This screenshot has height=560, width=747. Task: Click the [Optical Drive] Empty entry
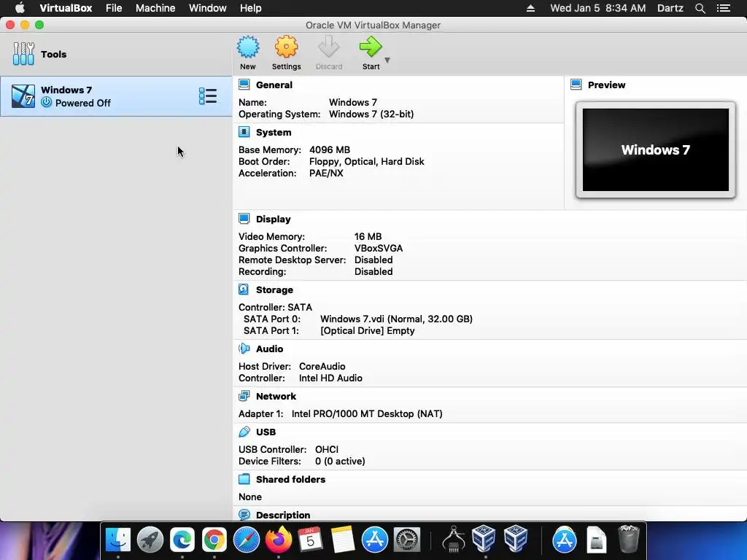point(368,330)
